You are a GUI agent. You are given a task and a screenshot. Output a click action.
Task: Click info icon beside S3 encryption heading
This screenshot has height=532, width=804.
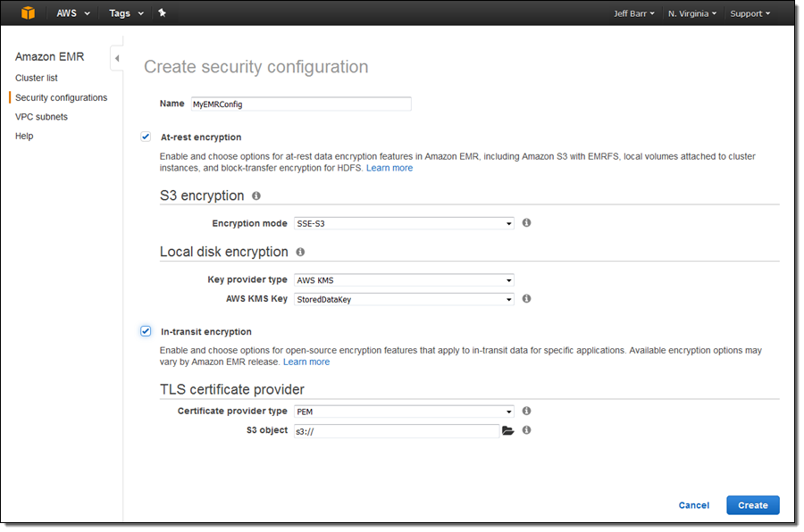(256, 195)
